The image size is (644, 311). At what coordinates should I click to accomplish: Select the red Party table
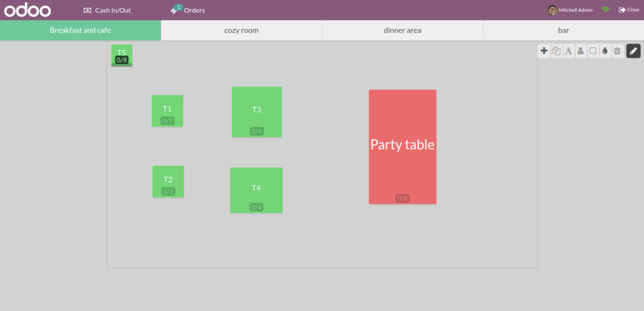point(402,146)
